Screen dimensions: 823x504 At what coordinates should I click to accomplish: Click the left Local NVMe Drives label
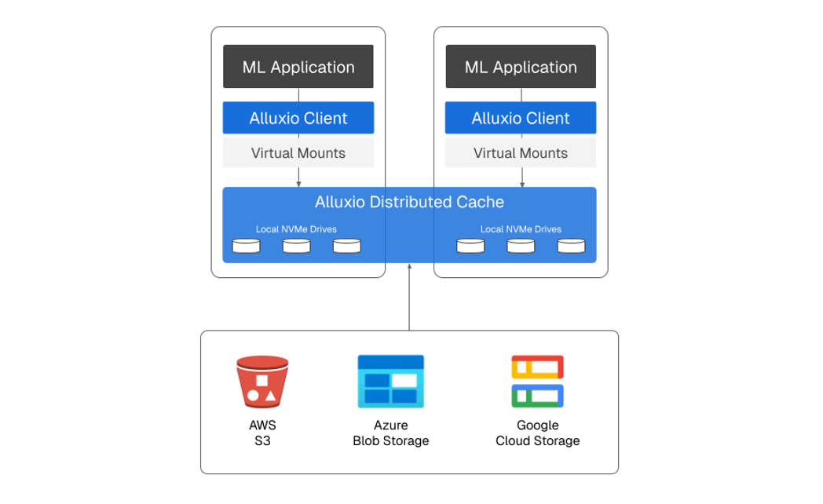click(x=296, y=229)
